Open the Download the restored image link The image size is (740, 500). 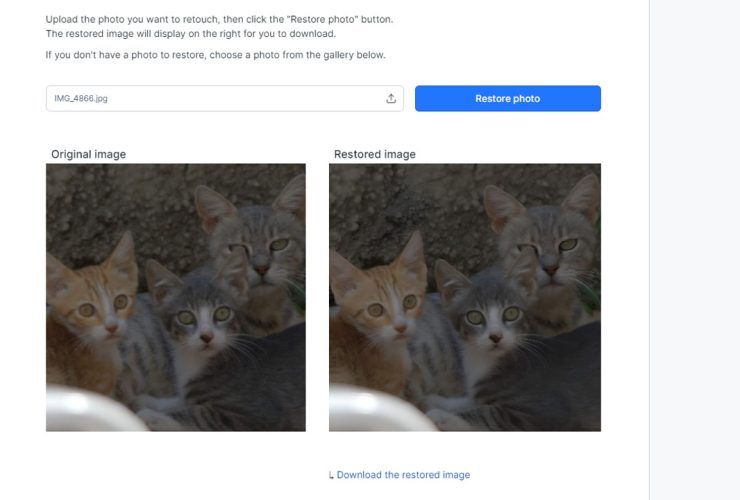pyautogui.click(x=403, y=475)
